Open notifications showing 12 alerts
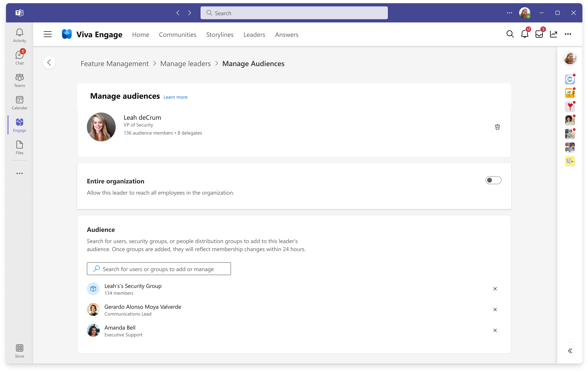The width and height of the screenshot is (588, 372). tap(524, 34)
